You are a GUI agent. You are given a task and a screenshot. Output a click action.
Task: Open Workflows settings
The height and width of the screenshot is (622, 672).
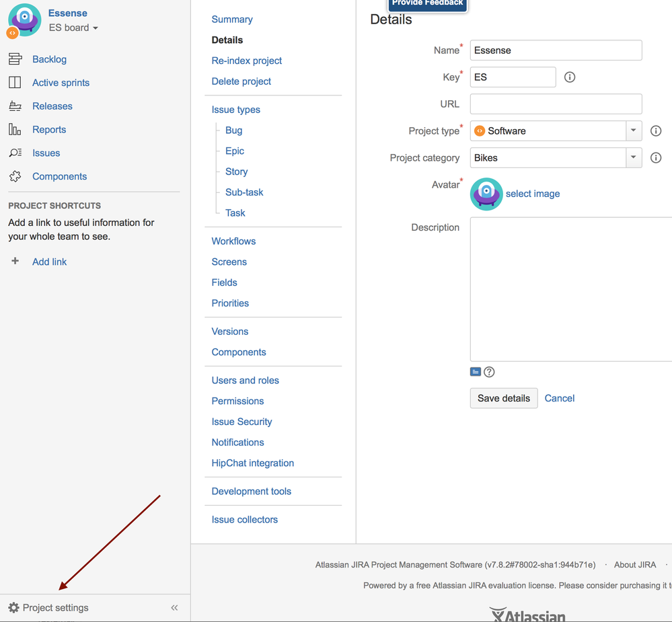point(233,241)
